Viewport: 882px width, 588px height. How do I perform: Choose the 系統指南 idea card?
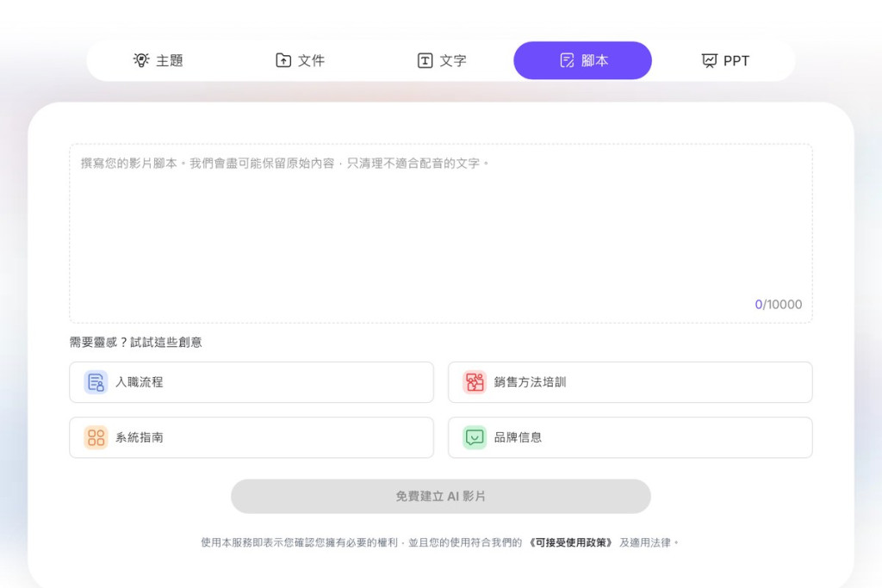pyautogui.click(x=252, y=437)
